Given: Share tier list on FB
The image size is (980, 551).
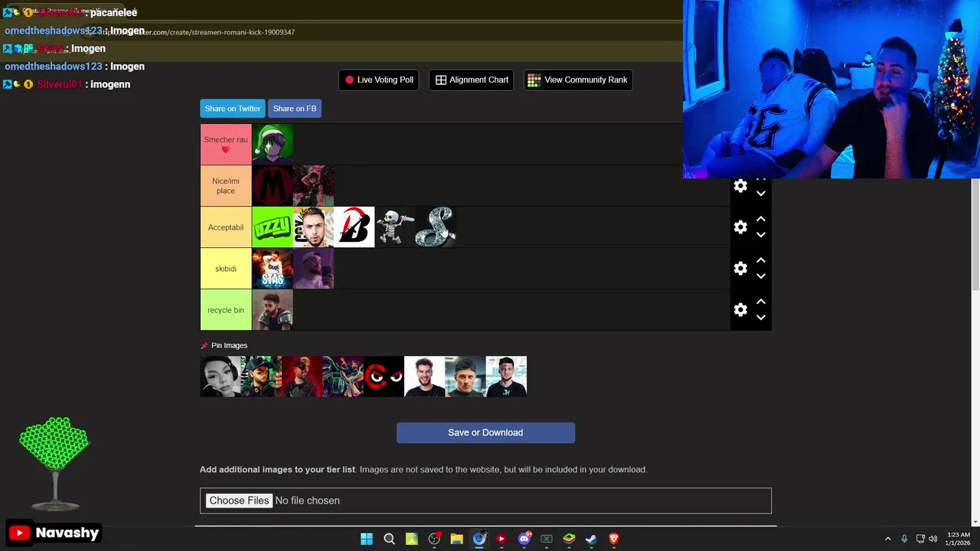Looking at the screenshot, I should click(295, 109).
